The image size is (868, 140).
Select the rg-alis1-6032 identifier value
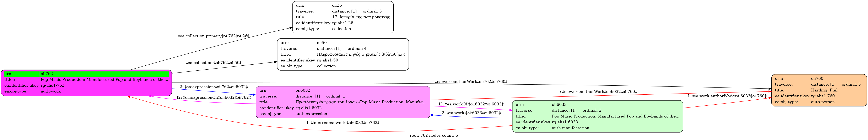[309, 108]
